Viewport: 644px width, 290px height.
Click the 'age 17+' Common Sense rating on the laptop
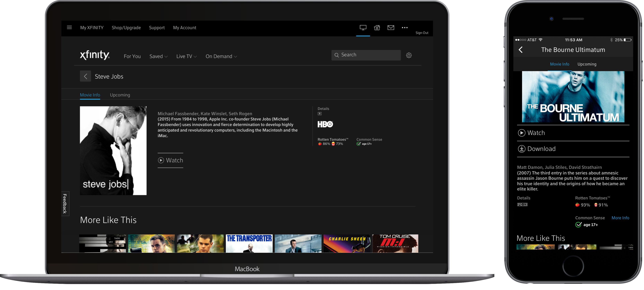(x=367, y=144)
